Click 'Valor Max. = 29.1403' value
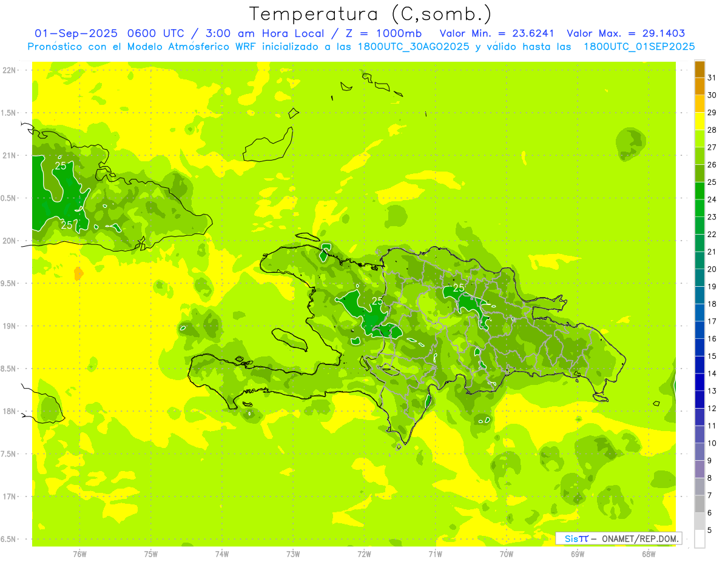728x562 pixels. click(x=626, y=33)
